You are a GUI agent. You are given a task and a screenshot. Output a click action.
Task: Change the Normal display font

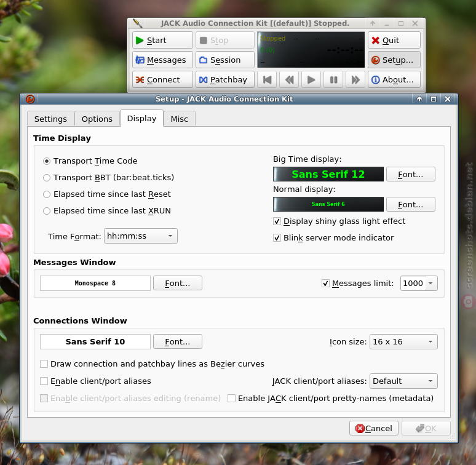tap(410, 204)
